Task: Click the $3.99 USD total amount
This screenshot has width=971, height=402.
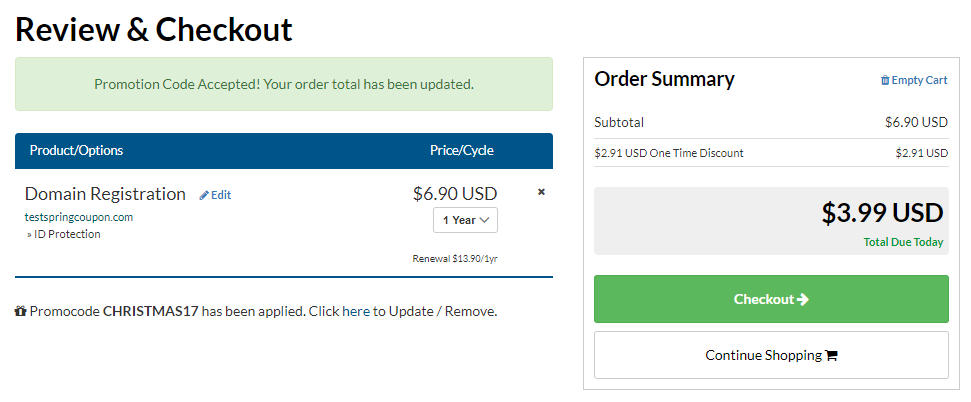Action: [882, 212]
